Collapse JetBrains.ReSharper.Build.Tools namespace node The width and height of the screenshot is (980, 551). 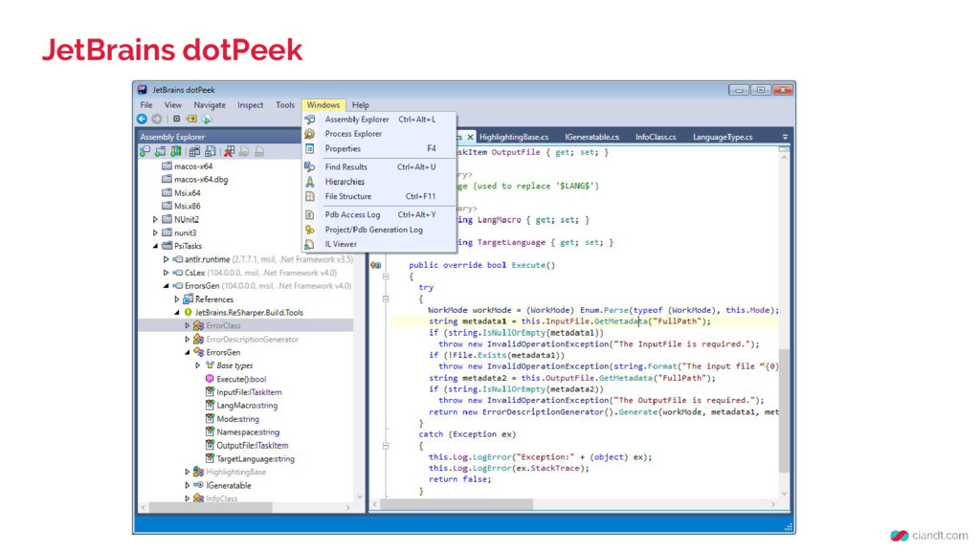[x=177, y=313]
